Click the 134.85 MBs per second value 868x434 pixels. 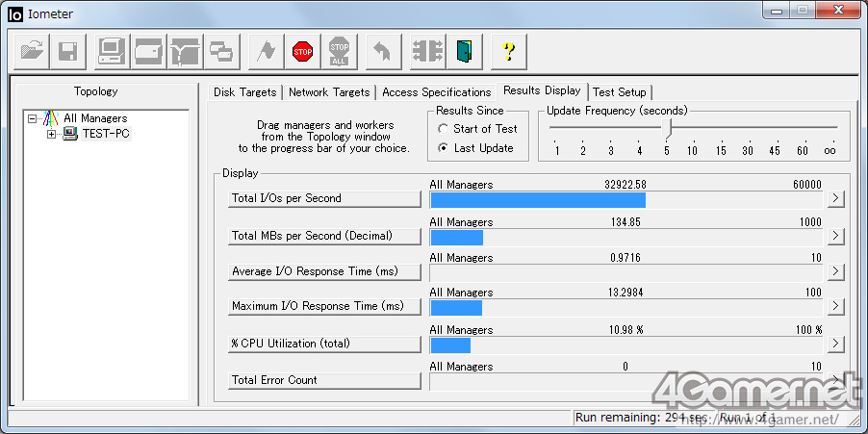point(625,222)
